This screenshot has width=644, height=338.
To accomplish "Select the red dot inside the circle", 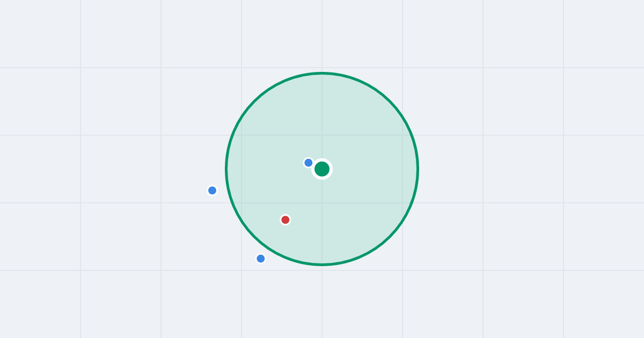I will [x=286, y=219].
